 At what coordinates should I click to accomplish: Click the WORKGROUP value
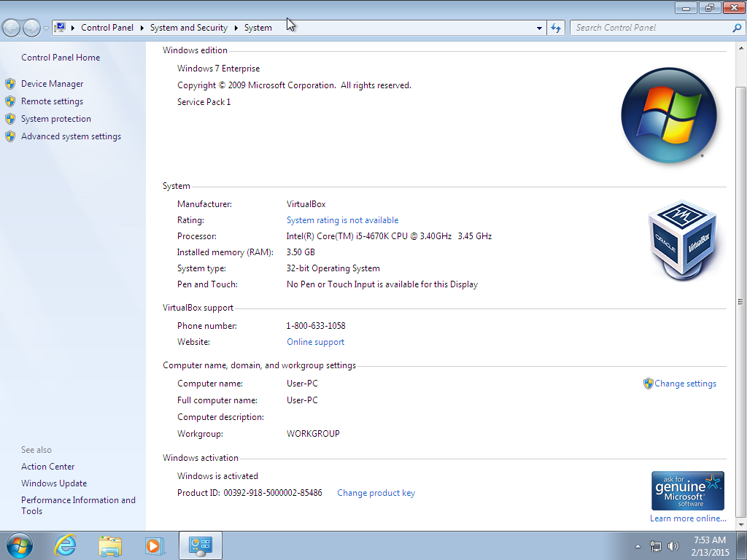pyautogui.click(x=313, y=434)
